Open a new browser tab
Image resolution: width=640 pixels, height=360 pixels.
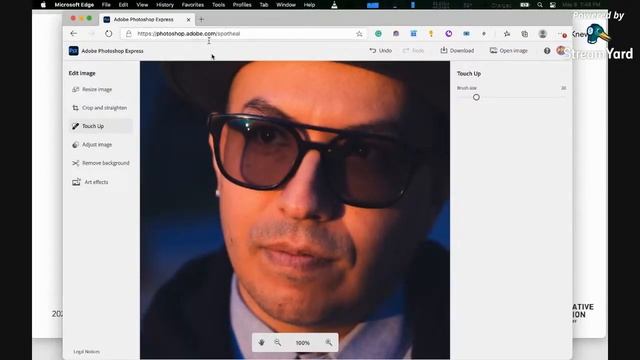pyautogui.click(x=201, y=19)
